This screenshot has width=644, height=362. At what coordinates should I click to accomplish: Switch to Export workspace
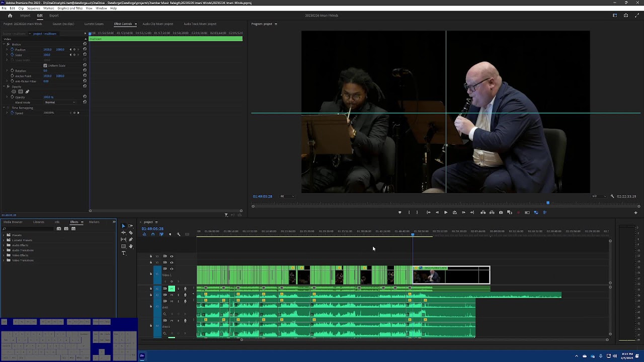click(x=54, y=16)
